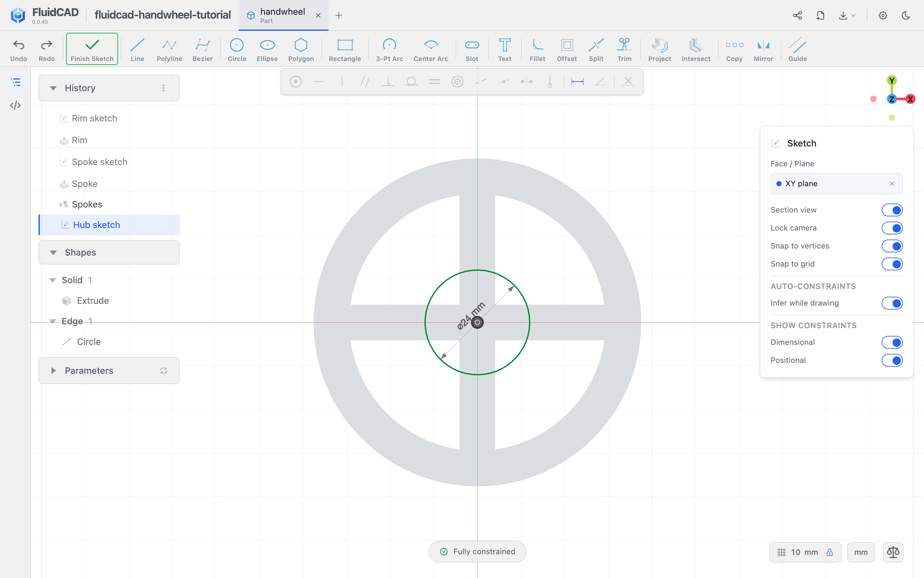This screenshot has width=924, height=578.
Task: Select the Guide line tool
Action: coord(797,49)
